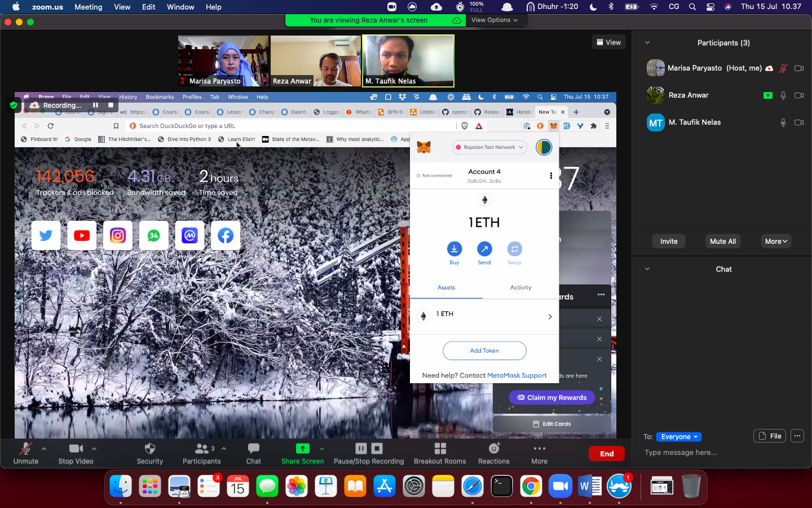Open the Everyone recipient dropdown
The width and height of the screenshot is (812, 508).
pos(679,437)
